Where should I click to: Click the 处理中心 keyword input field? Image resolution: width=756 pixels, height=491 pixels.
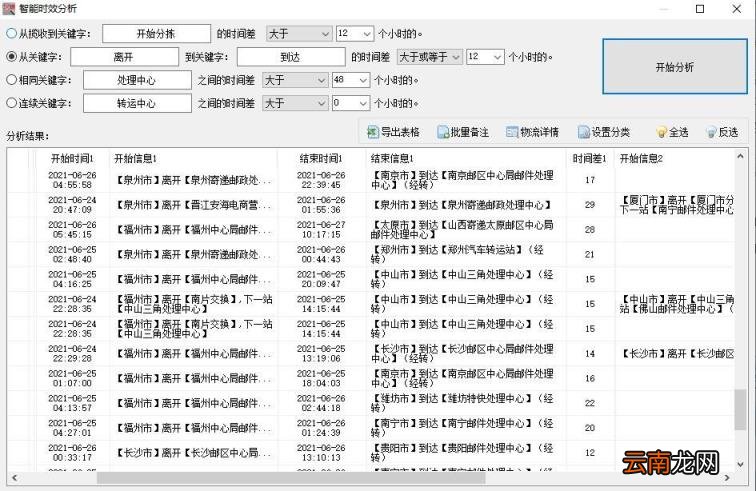(137, 80)
